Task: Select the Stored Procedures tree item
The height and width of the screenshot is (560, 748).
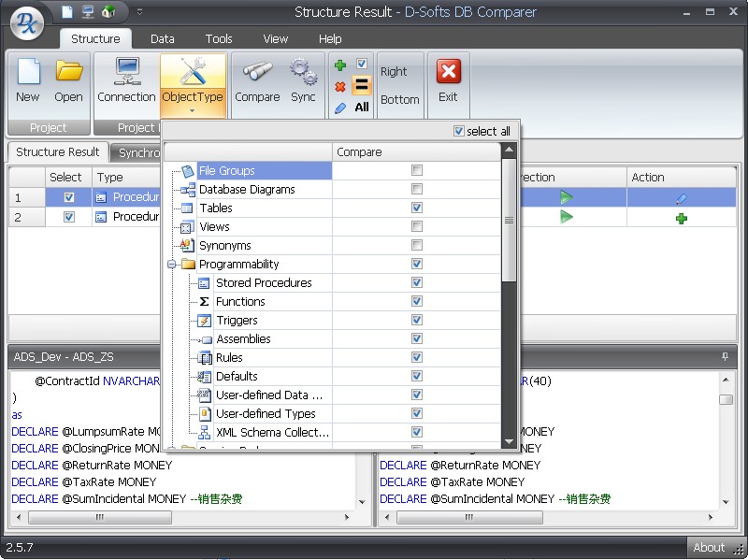Action: click(263, 282)
